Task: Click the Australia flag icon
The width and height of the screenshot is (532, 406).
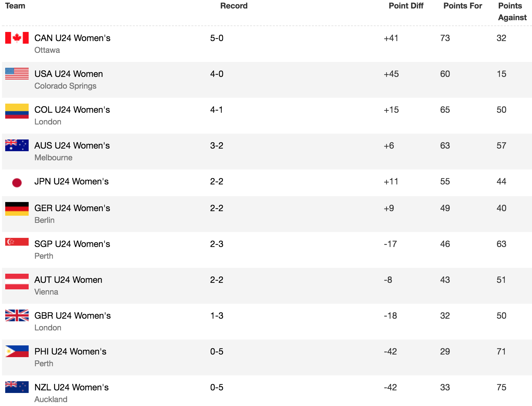Action: (x=17, y=145)
